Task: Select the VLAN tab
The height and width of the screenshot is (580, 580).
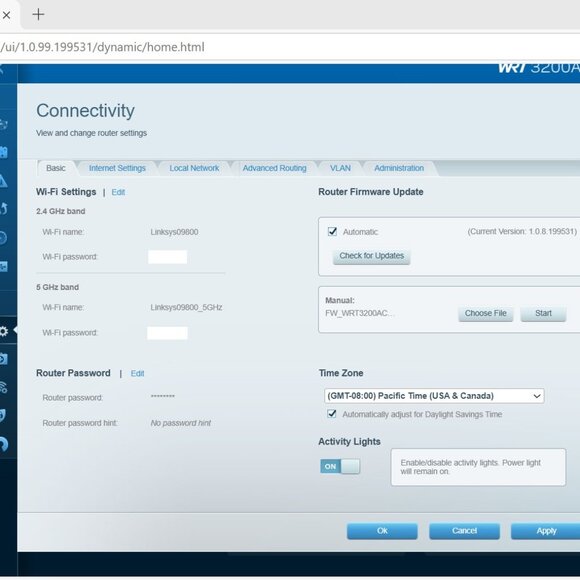Action: pos(340,168)
